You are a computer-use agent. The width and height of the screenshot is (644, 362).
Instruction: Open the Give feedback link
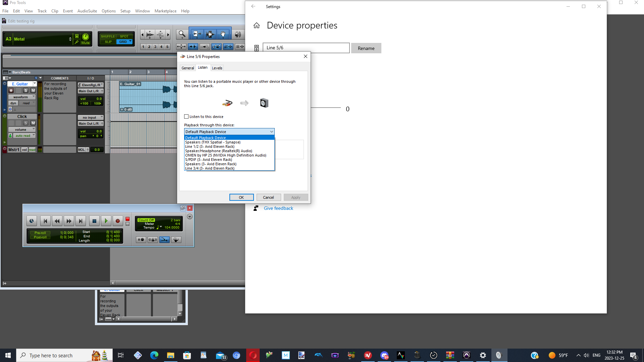[278, 208]
